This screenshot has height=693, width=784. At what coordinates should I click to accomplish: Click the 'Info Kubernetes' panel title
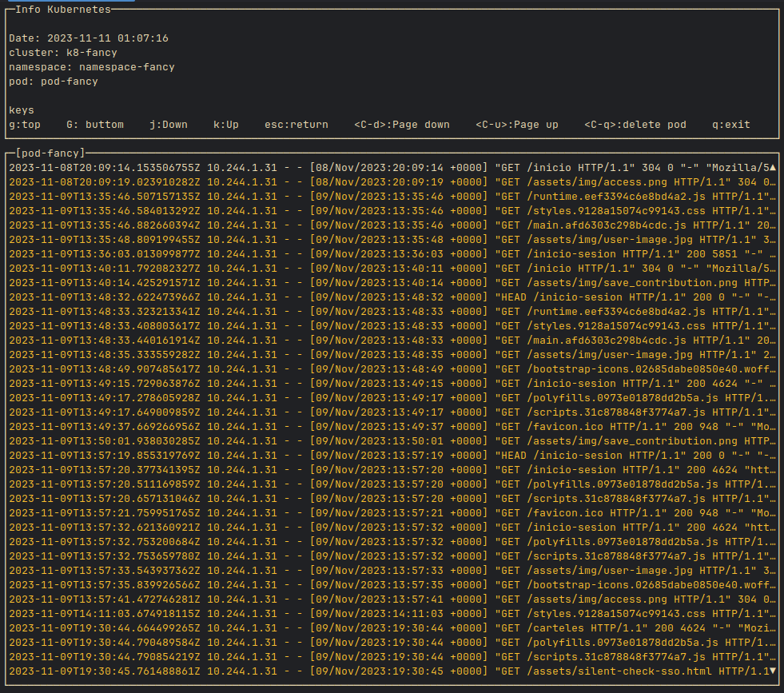pyautogui.click(x=63, y=10)
